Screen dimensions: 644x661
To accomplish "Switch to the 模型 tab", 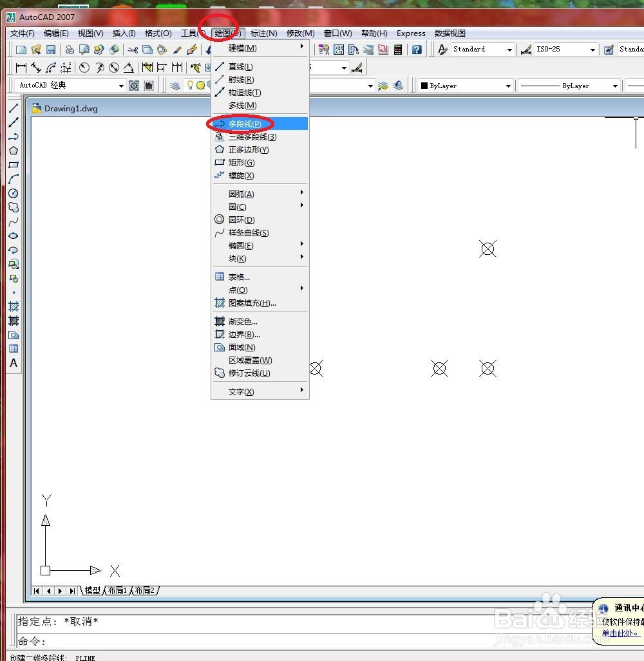I will pyautogui.click(x=92, y=591).
